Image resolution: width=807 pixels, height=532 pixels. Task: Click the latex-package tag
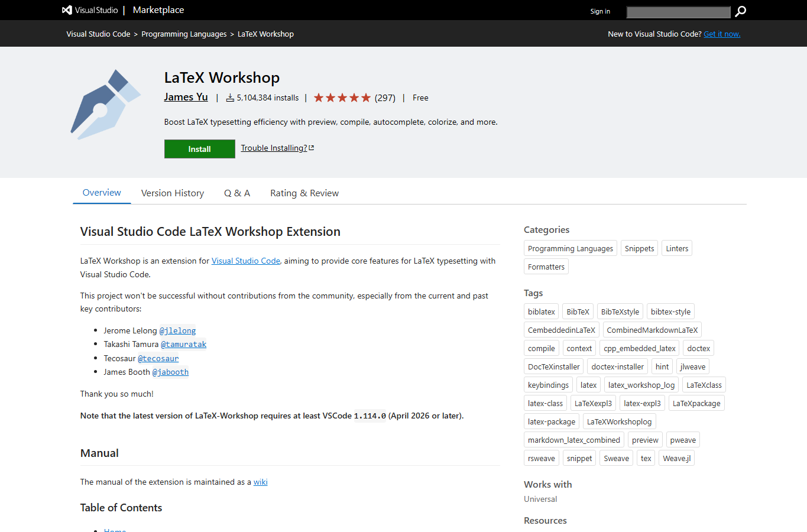tap(552, 421)
